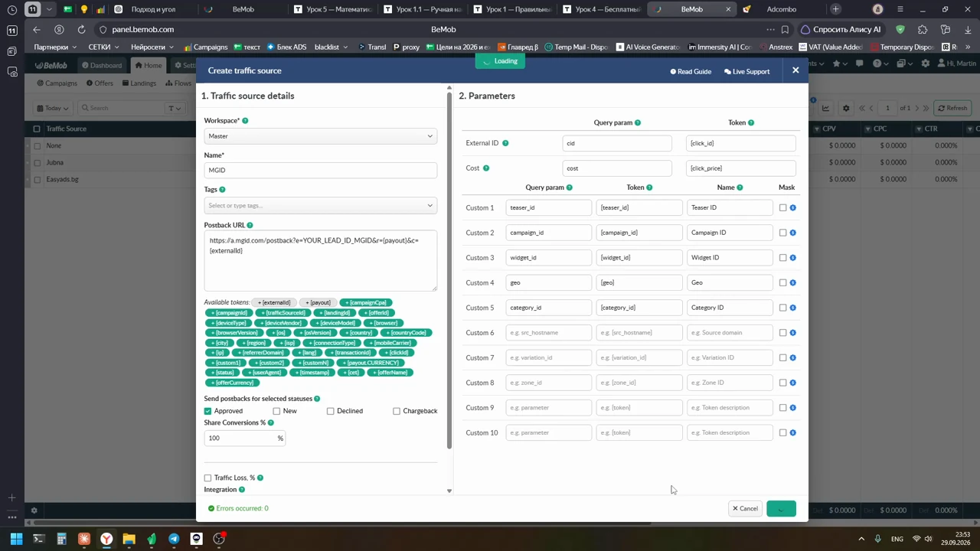This screenshot has height=551, width=980.
Task: Switch to the Подход и угол tab
Action: click(152, 9)
